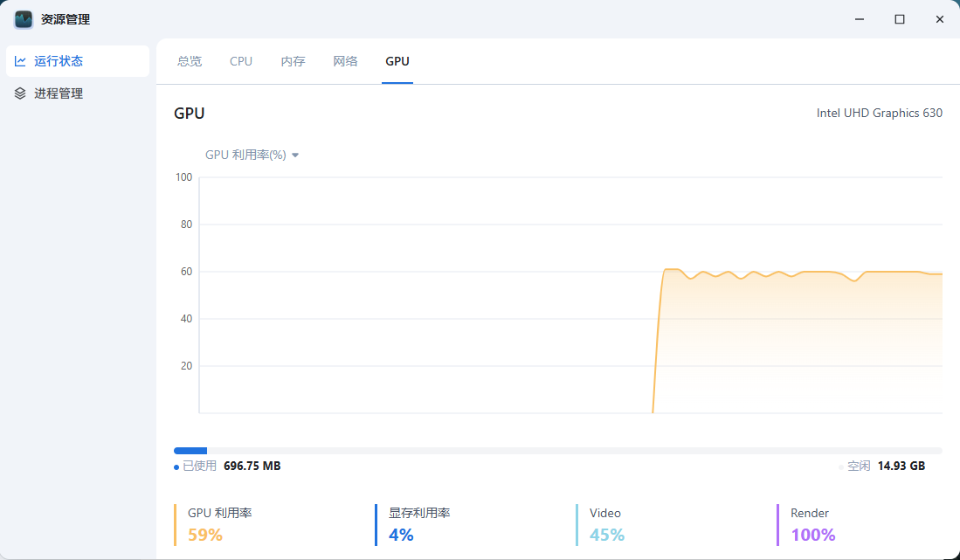Switch to the 总览 tab
Image resolution: width=960 pixels, height=560 pixels.
190,61
